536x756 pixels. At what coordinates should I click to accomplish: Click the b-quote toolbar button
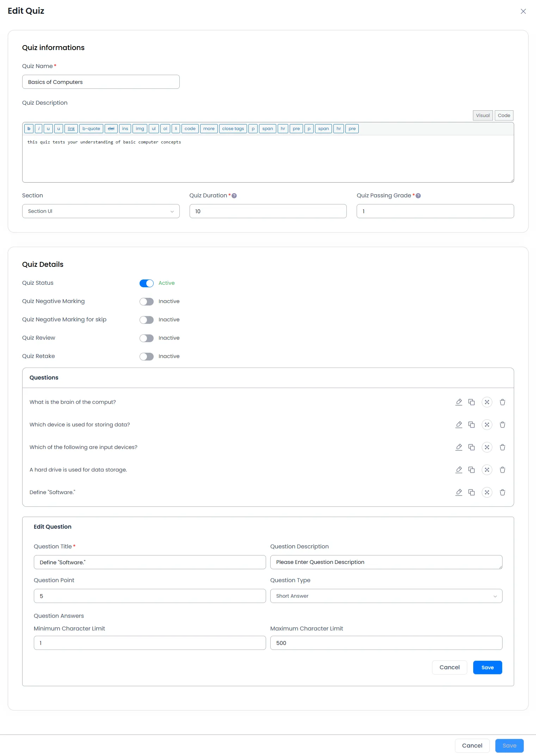(91, 129)
